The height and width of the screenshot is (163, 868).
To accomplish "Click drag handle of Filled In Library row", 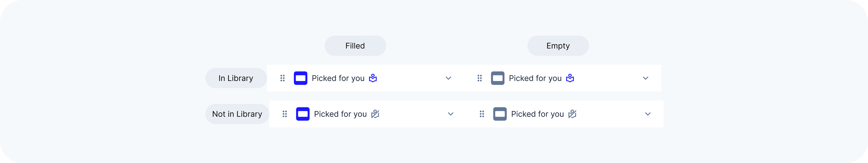I will (282, 78).
